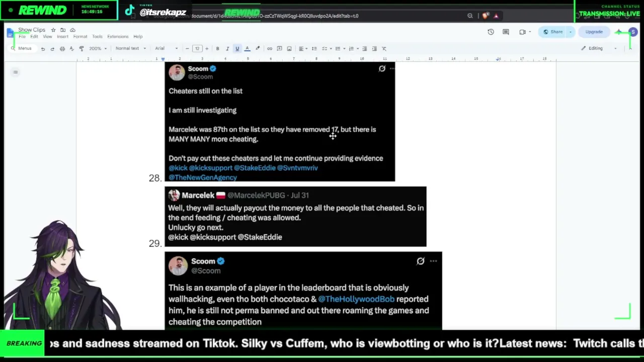Click the Upgrade button
This screenshot has height=362, width=644.
[x=594, y=32]
